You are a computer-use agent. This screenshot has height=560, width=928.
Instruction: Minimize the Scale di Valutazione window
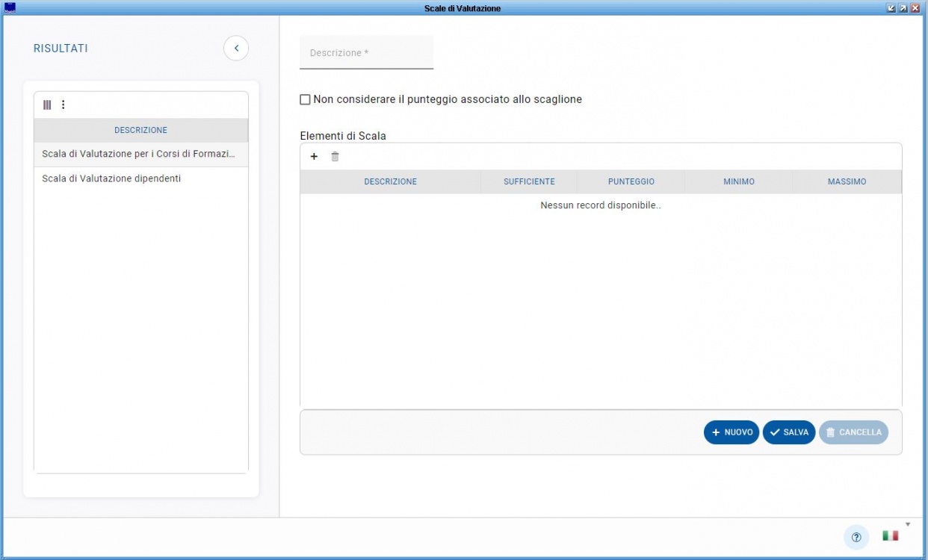click(x=891, y=8)
